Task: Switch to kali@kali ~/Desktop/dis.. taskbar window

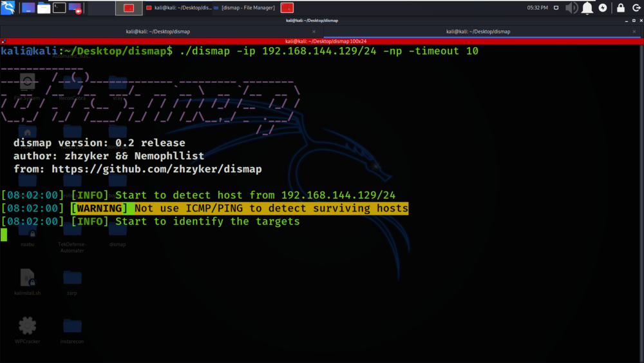Action: [x=178, y=8]
